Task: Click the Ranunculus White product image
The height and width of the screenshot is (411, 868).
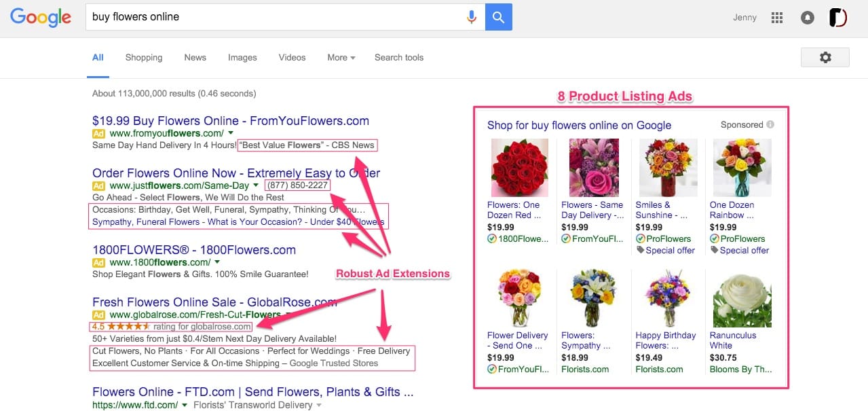Action: pyautogui.click(x=742, y=298)
